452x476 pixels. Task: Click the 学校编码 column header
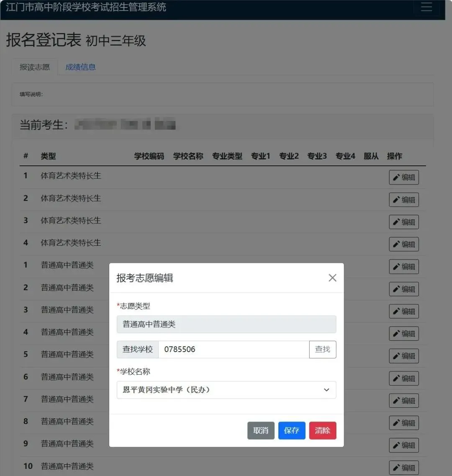click(x=149, y=156)
